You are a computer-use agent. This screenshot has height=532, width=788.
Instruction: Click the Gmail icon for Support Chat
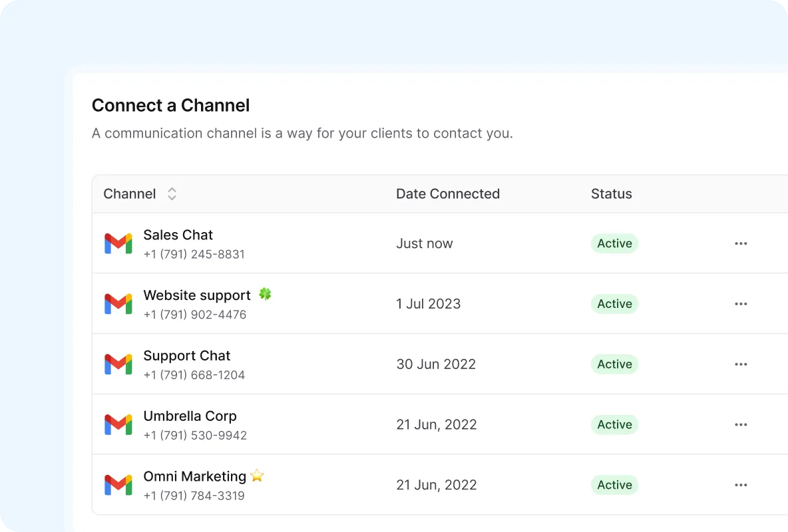tap(118, 364)
